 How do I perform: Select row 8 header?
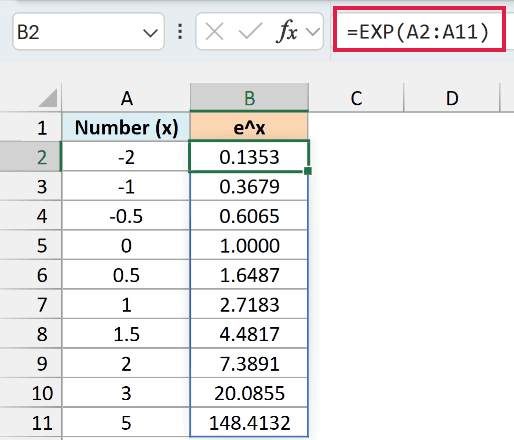[x=31, y=333]
